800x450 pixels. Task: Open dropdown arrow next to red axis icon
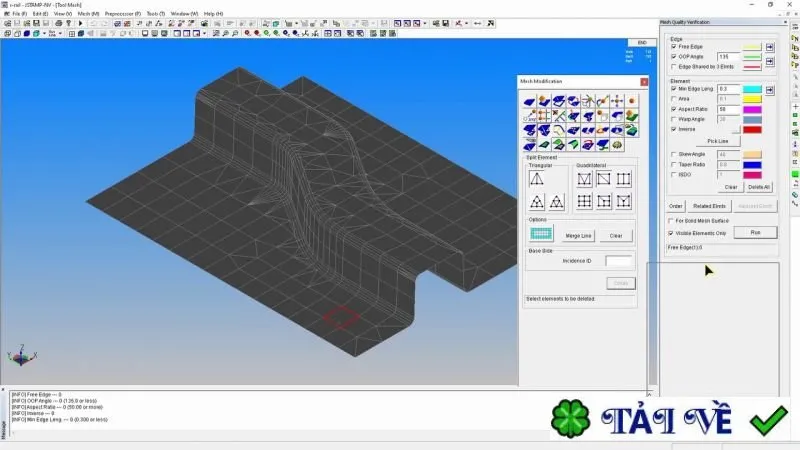click(x=466, y=23)
